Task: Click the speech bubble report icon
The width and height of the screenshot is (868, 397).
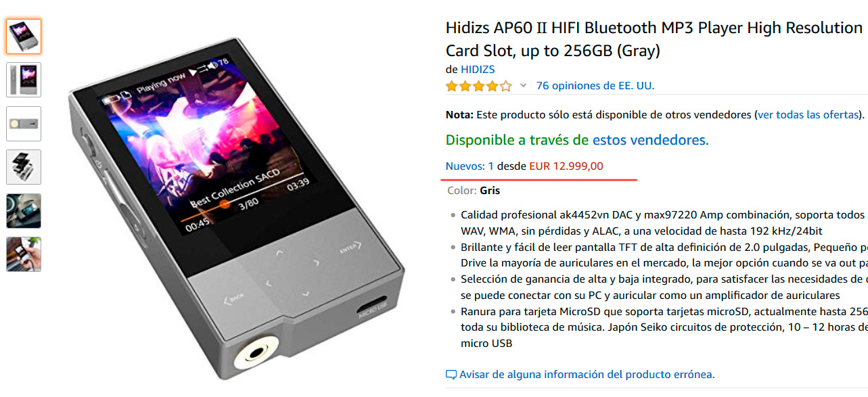Action: click(x=451, y=375)
